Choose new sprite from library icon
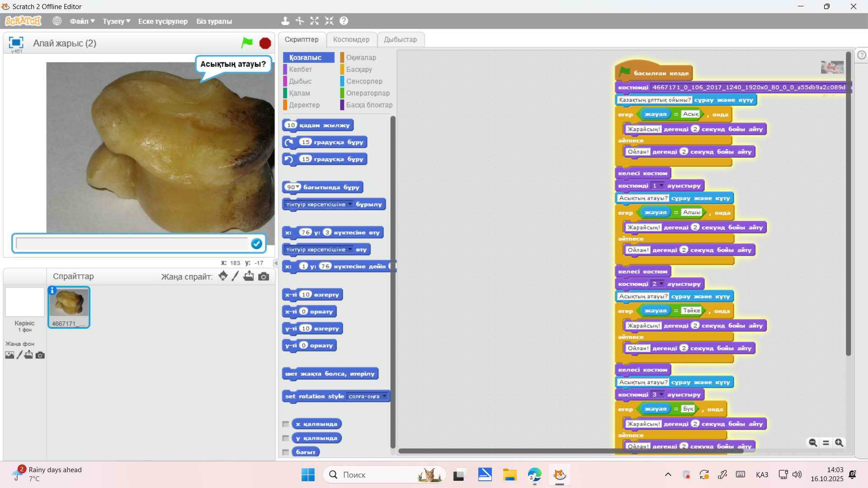 coord(223,276)
